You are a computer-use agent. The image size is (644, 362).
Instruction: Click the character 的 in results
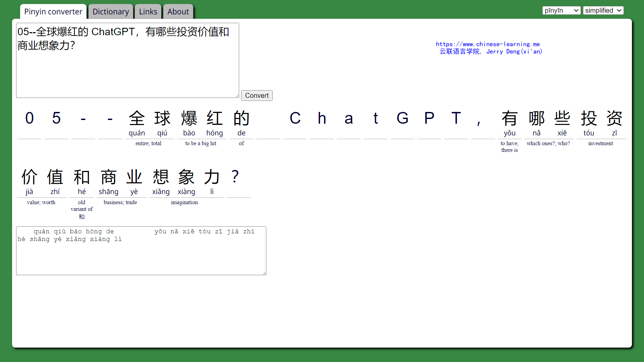(x=241, y=118)
